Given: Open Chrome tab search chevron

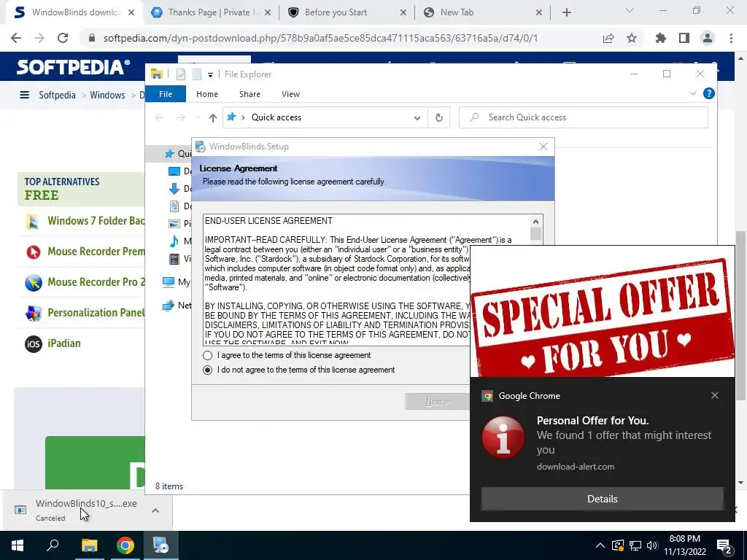Looking at the screenshot, I should (630, 10).
